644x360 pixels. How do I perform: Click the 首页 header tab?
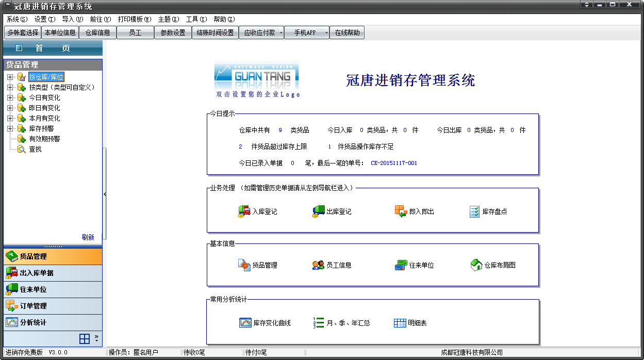[53, 48]
